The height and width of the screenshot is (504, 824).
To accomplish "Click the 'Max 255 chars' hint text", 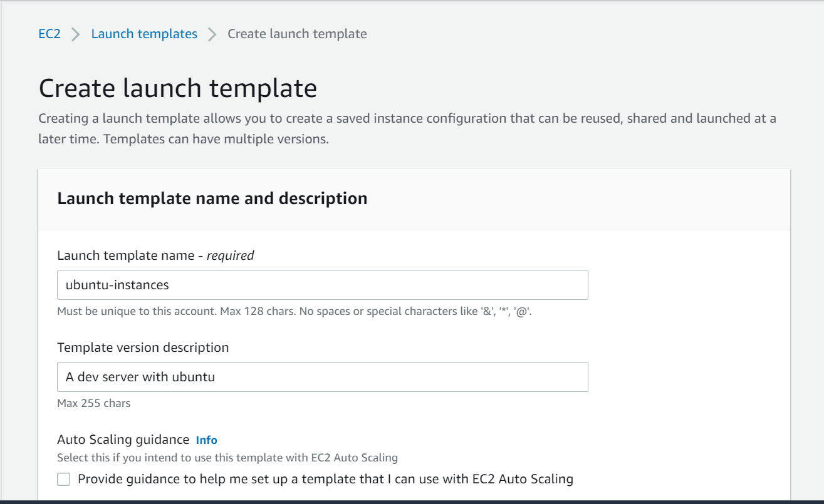I will pos(94,403).
